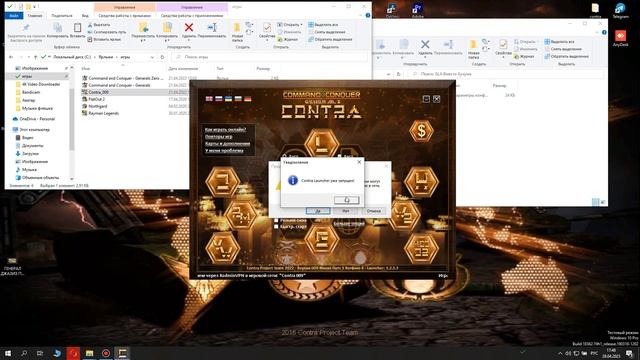
Task: Click the search field in left Explorer
Action: pyautogui.click(x=269, y=57)
